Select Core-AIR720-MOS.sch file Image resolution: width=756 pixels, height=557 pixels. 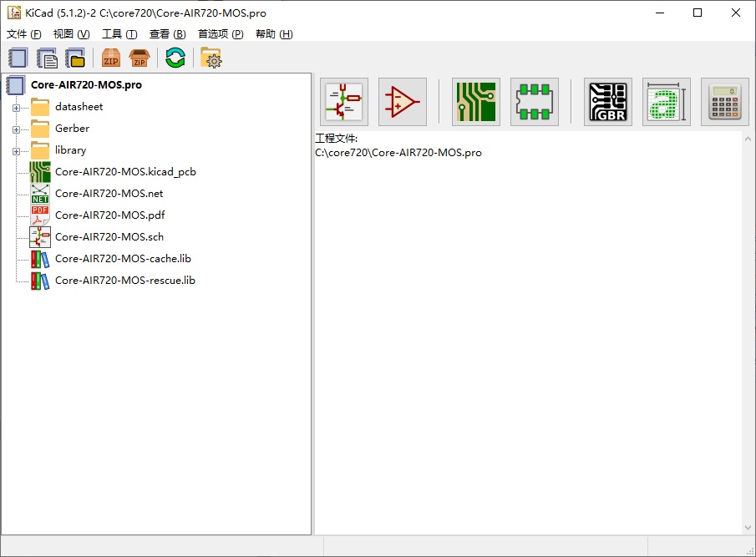109,236
